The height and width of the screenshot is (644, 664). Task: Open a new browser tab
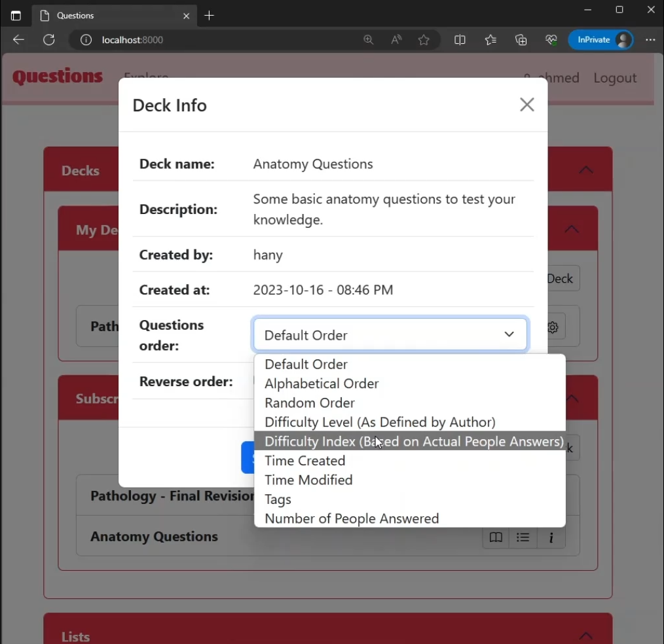[x=210, y=16]
